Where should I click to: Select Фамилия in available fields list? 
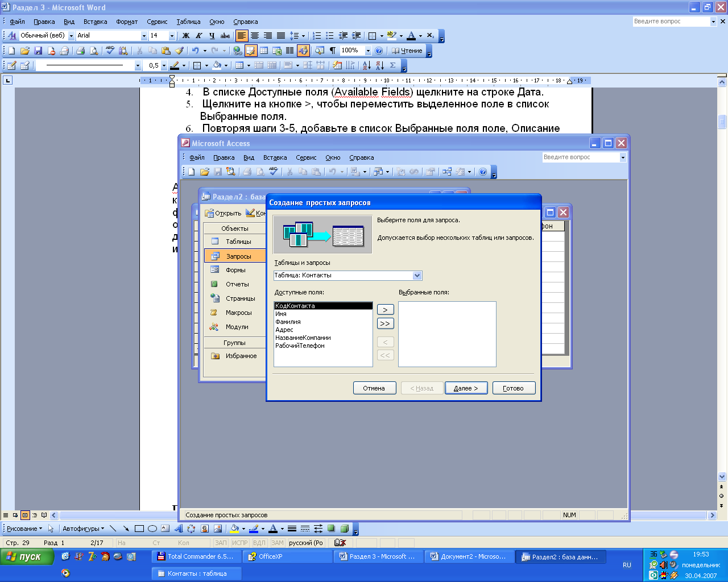click(323, 322)
